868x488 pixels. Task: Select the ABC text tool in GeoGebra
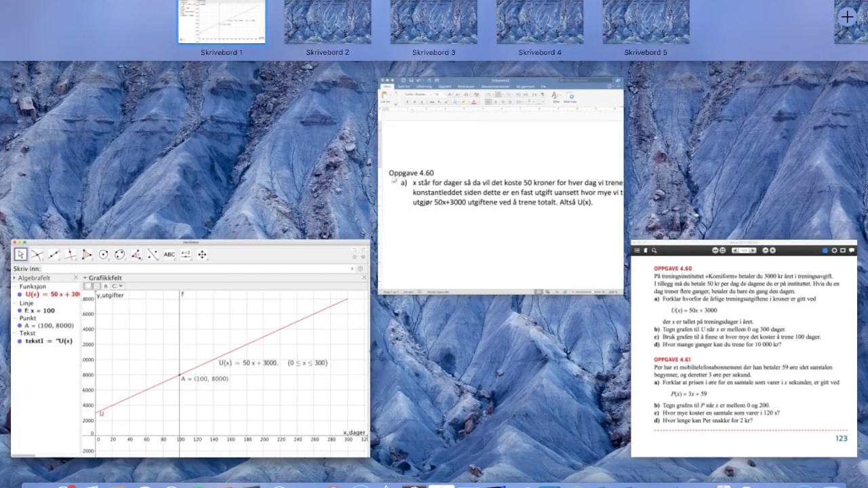click(169, 255)
